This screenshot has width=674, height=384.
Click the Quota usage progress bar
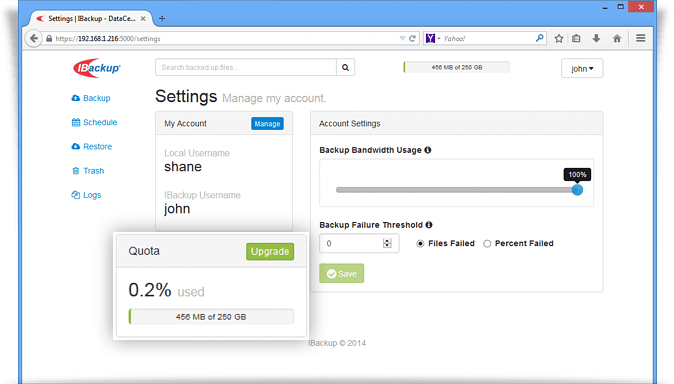[211, 317]
